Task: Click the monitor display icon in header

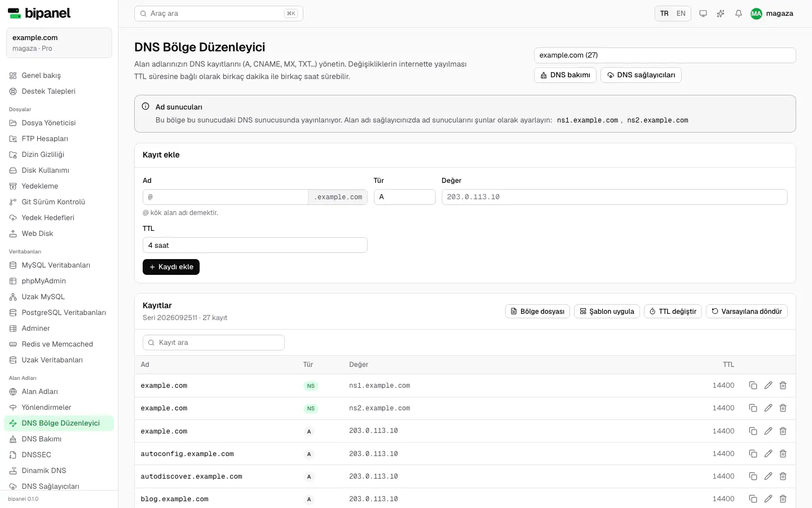Action: coord(703,14)
